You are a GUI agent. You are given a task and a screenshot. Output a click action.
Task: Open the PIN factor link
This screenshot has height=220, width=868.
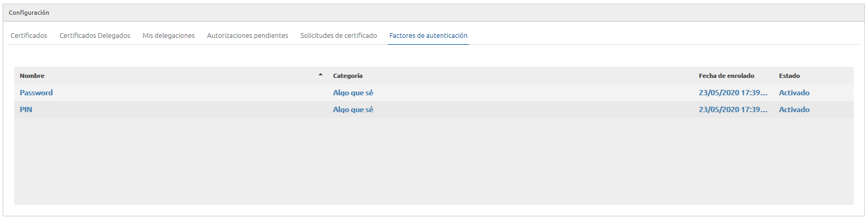click(x=26, y=109)
